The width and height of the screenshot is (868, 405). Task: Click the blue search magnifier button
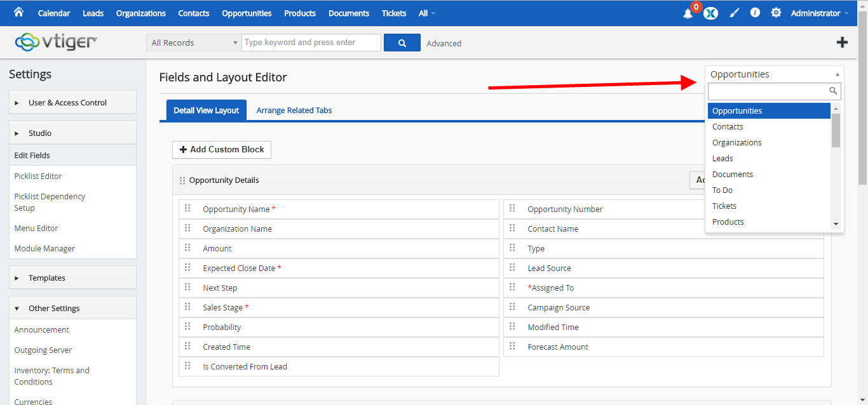tap(402, 43)
